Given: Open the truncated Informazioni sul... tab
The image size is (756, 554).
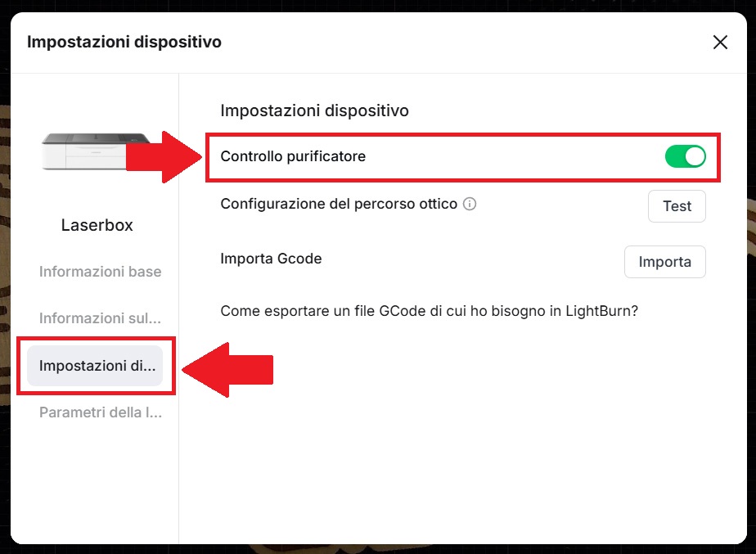Looking at the screenshot, I should (x=100, y=318).
